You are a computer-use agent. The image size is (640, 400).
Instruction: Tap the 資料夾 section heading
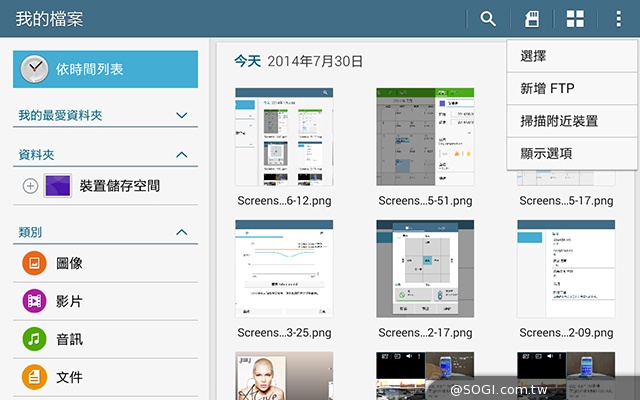coord(36,155)
